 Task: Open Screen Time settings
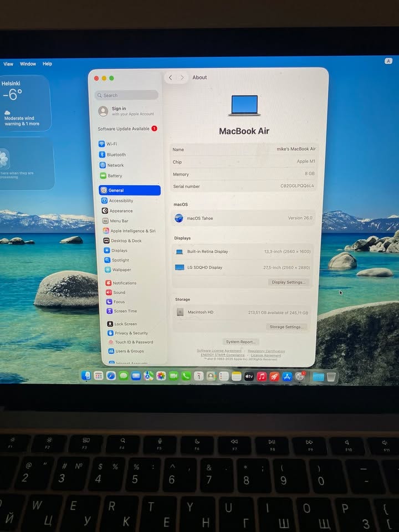click(x=122, y=311)
